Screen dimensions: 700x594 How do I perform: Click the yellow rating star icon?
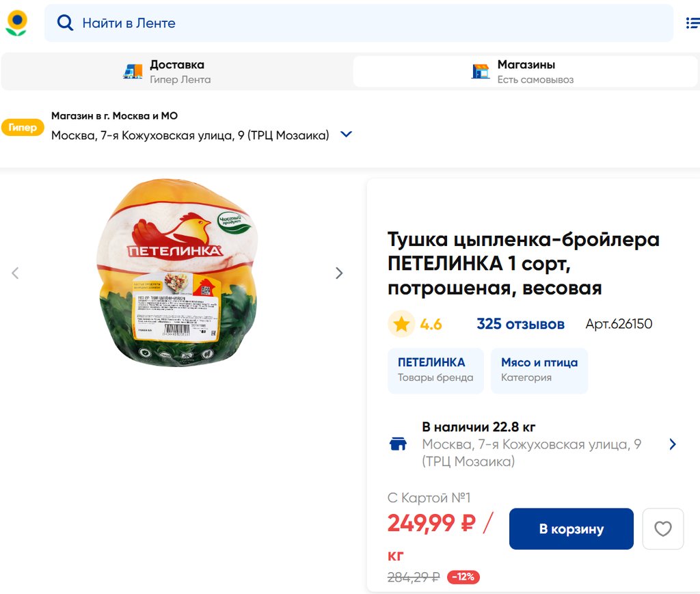coord(401,324)
